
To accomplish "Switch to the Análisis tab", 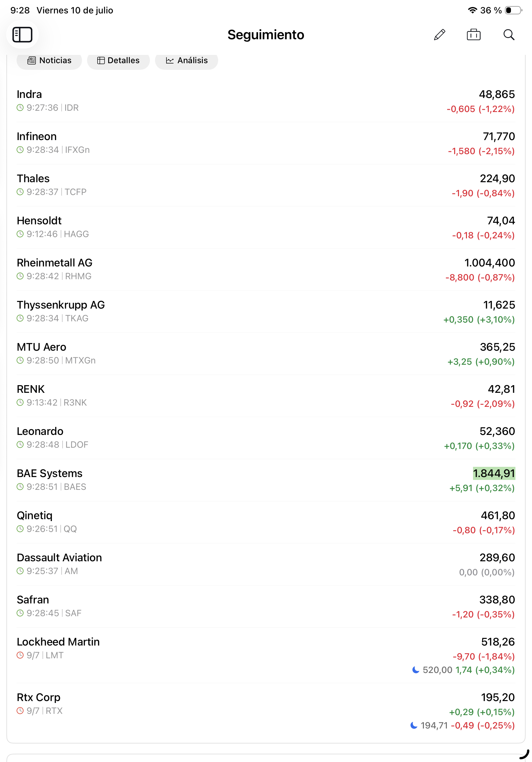I will pyautogui.click(x=186, y=60).
